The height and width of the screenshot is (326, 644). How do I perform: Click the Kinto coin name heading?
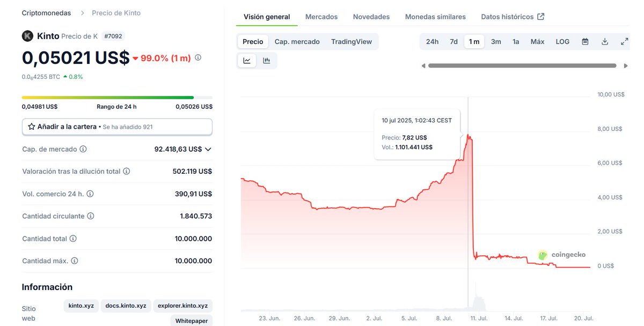pos(48,36)
